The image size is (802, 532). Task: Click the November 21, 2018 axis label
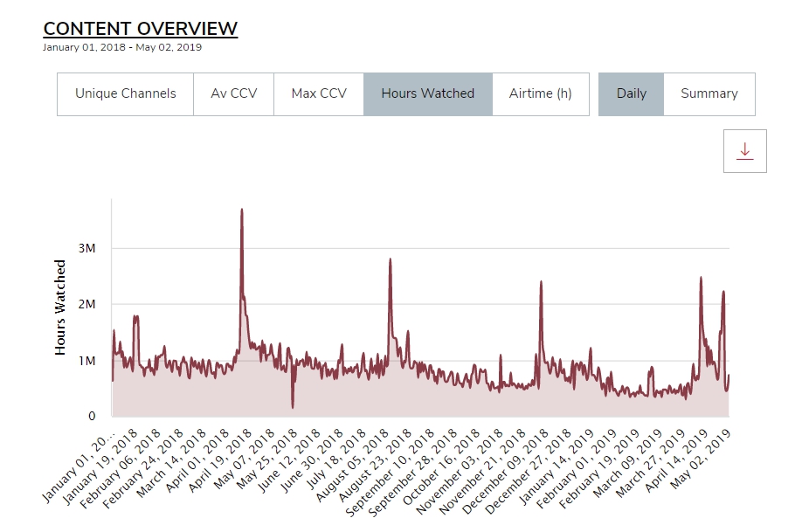(484, 470)
